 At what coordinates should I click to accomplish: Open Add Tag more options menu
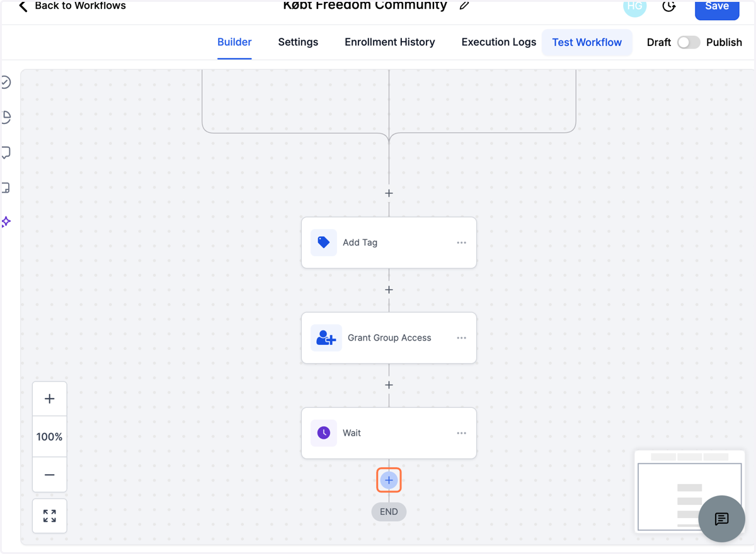[461, 243]
